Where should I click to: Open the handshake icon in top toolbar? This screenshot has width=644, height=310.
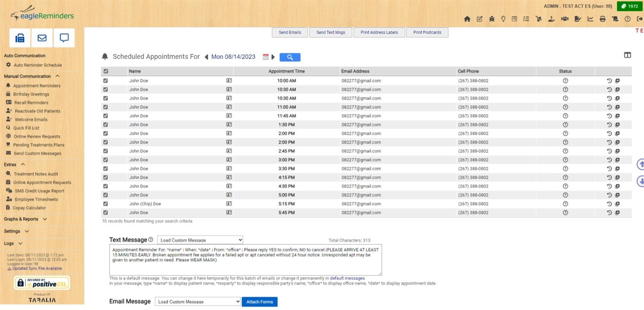click(x=565, y=19)
